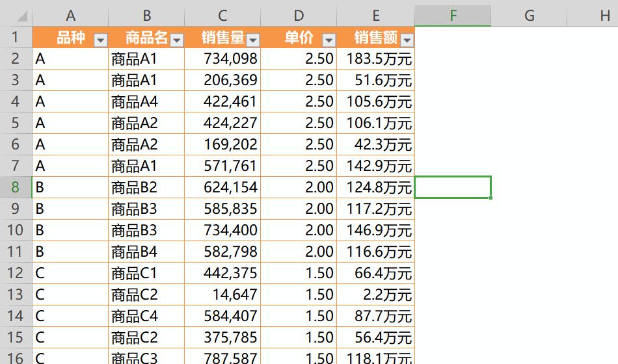Select cell with value 734,400
Image resolution: width=618 pixels, height=364 pixels.
pyautogui.click(x=222, y=230)
